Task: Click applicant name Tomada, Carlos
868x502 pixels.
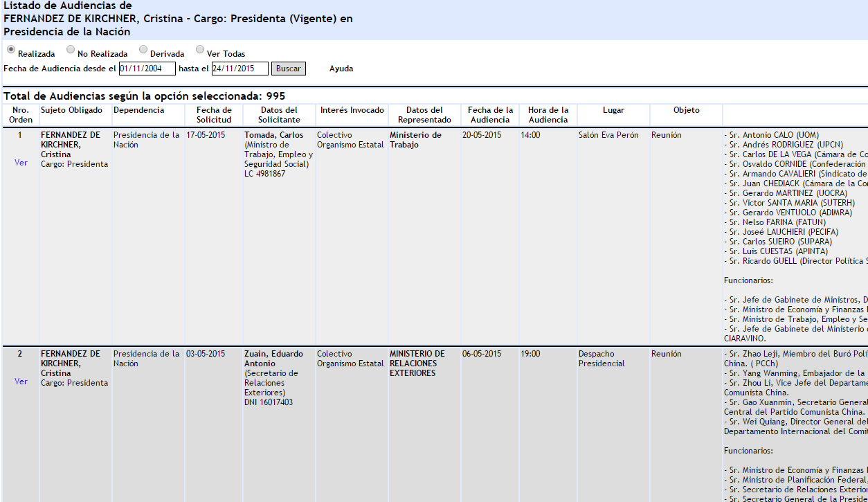Action: [273, 135]
